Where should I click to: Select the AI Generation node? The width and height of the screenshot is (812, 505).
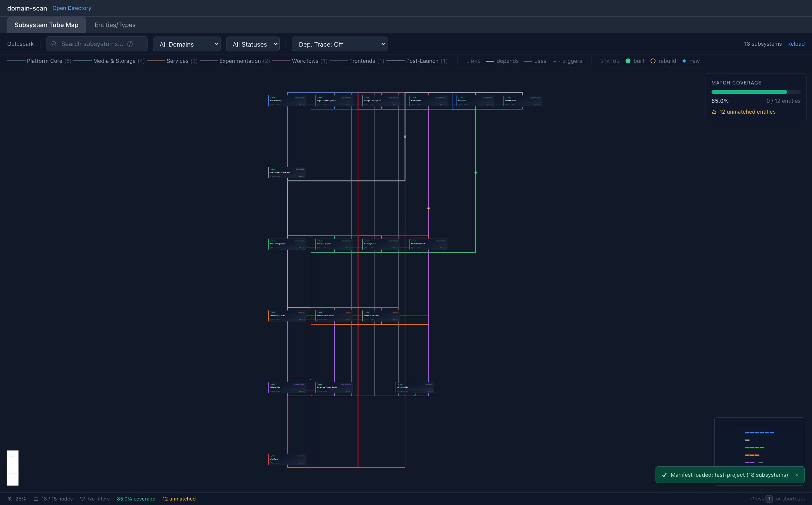coord(288,387)
